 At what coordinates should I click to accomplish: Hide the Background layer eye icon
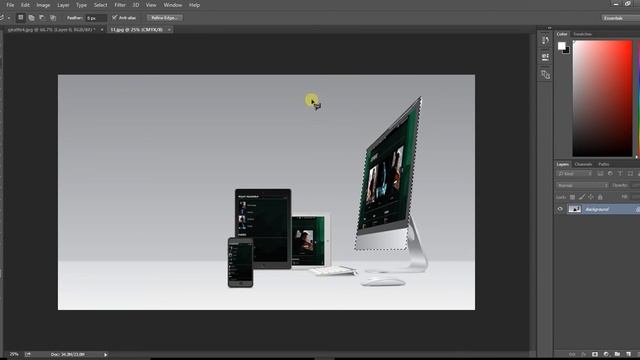pos(560,209)
